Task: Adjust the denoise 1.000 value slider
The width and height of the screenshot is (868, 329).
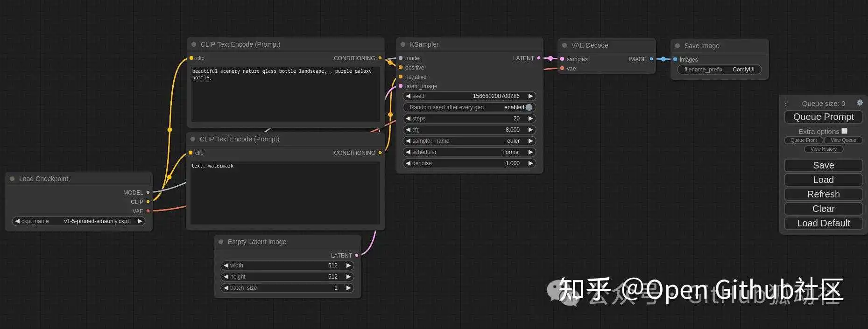Action: 469,163
